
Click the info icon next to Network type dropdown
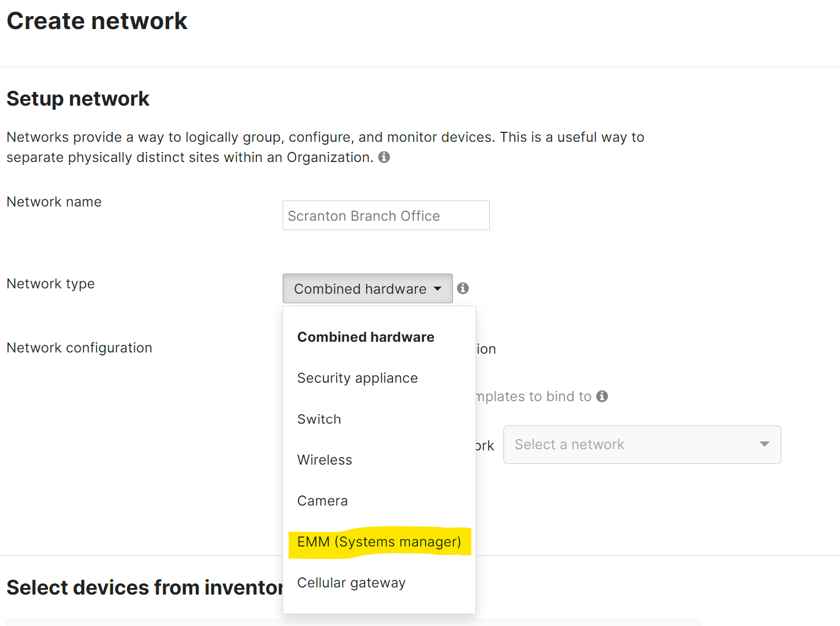462,288
